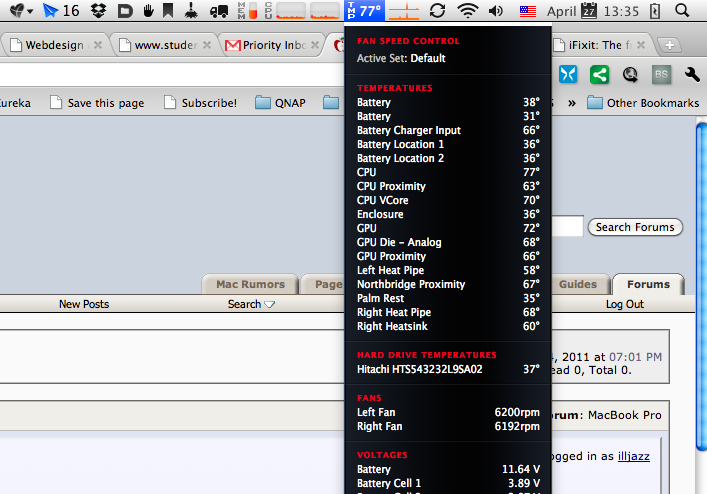Image resolution: width=707 pixels, height=494 pixels.
Task: Click the bookmark icon in menu bar
Action: [x=168, y=10]
